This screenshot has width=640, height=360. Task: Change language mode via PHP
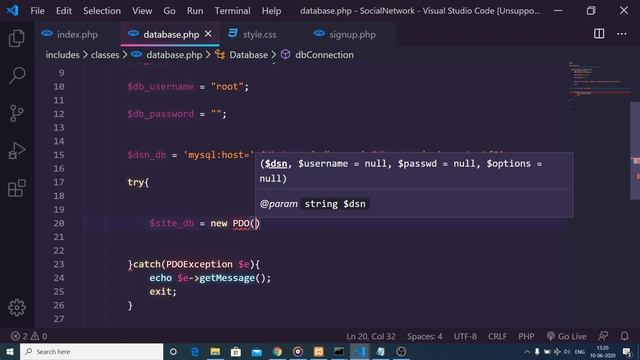tap(526, 336)
